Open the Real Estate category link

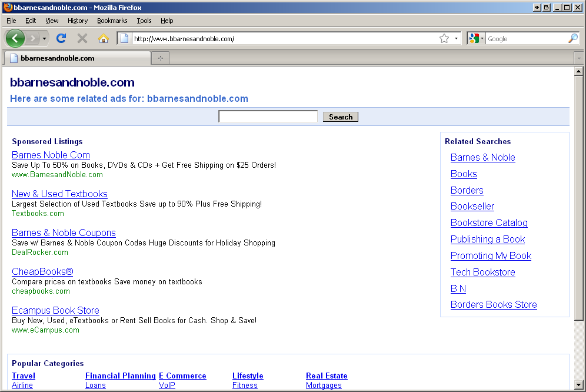pos(327,376)
